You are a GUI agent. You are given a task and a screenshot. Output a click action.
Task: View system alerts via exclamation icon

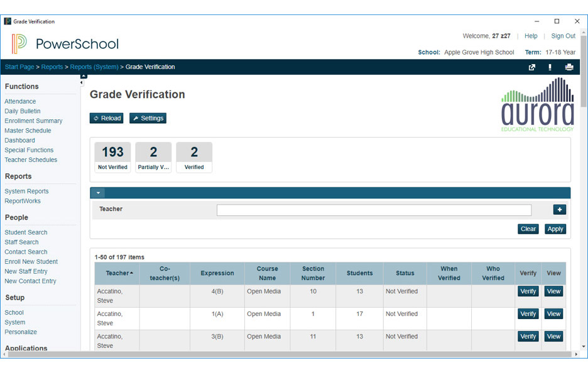pos(550,67)
